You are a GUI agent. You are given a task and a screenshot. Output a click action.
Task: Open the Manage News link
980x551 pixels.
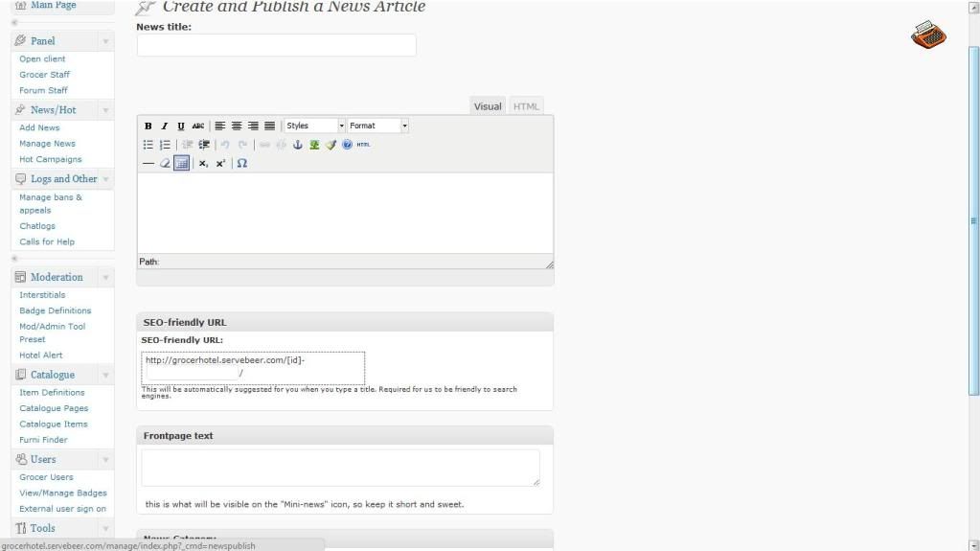point(47,144)
